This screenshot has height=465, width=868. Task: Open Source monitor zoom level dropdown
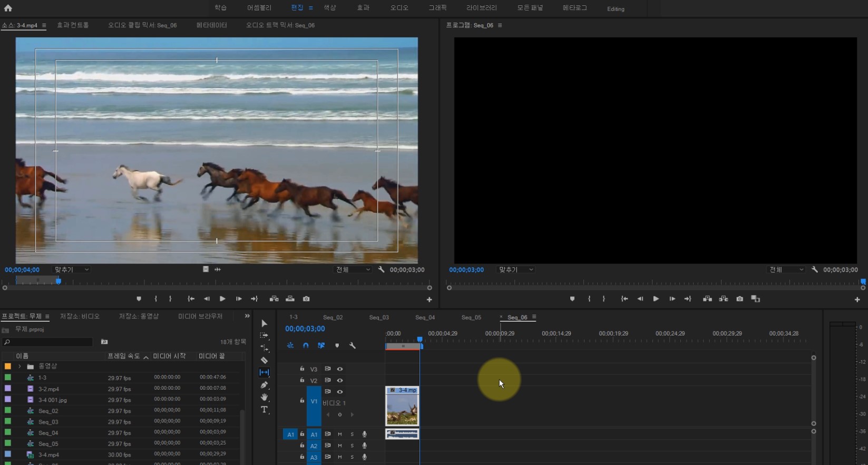click(x=72, y=270)
